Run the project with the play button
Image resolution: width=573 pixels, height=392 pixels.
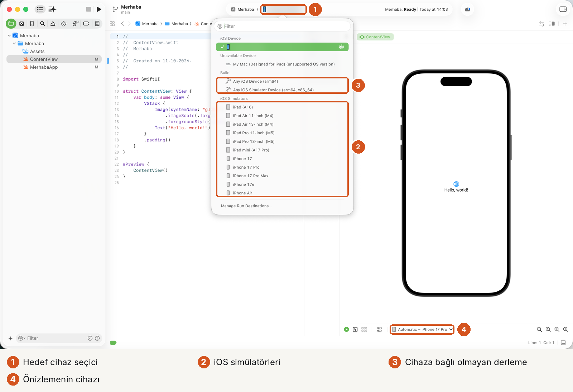click(x=99, y=9)
